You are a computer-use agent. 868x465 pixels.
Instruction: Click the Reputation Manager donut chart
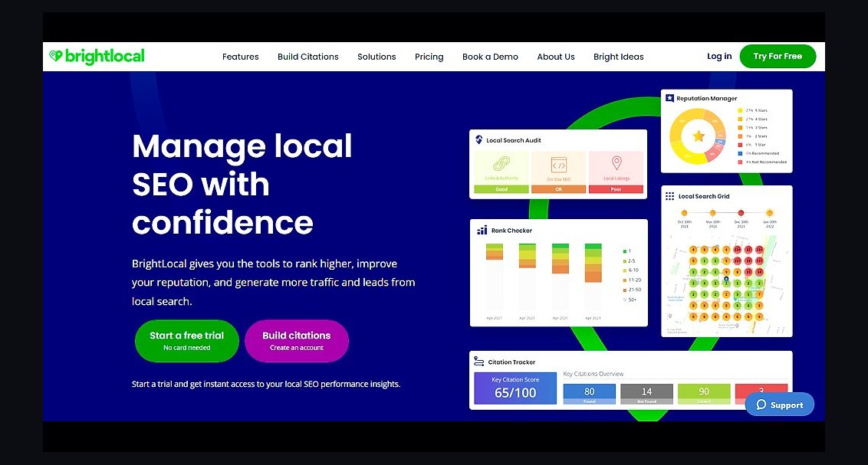(698, 136)
